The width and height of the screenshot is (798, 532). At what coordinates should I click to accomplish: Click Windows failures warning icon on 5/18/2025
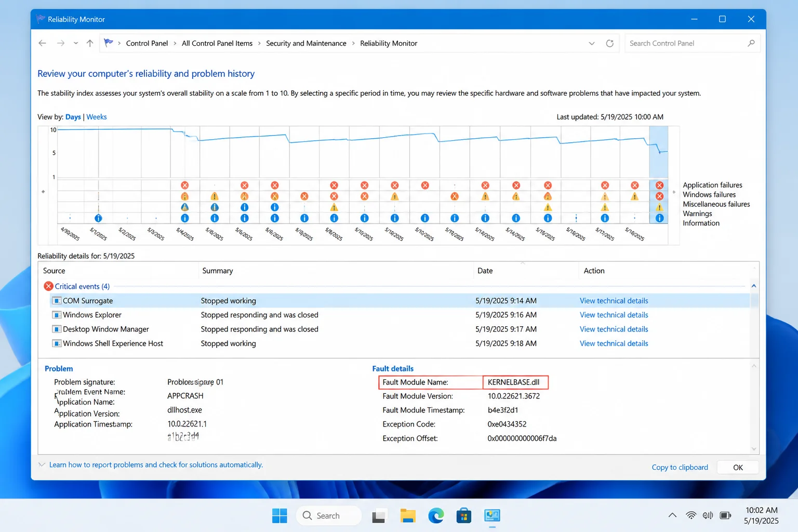point(635,196)
